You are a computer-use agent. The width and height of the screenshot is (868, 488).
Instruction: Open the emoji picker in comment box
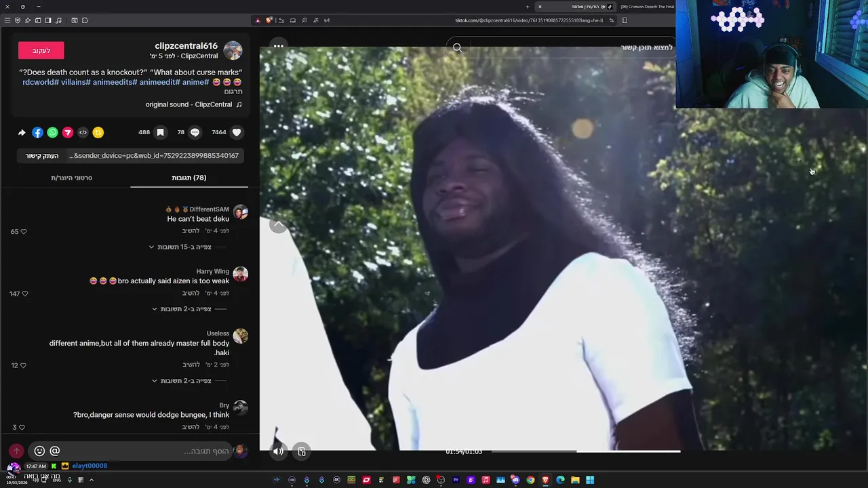39,451
